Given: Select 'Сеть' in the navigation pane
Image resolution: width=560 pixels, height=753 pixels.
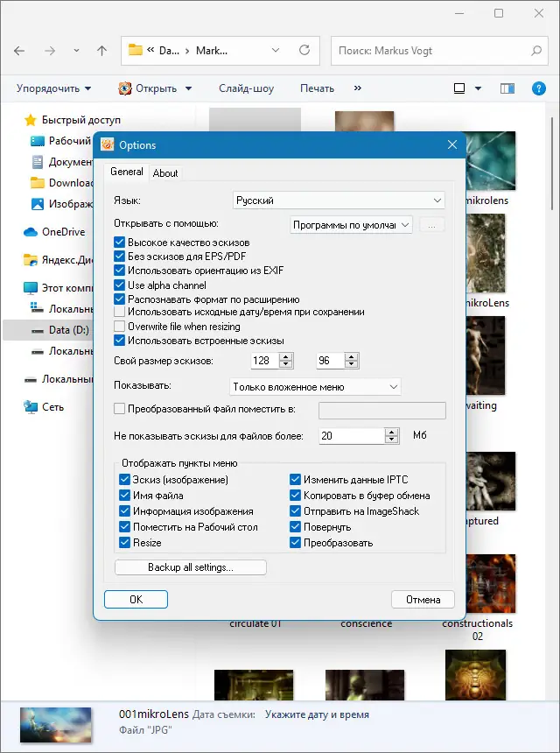Looking at the screenshot, I should 44,407.
